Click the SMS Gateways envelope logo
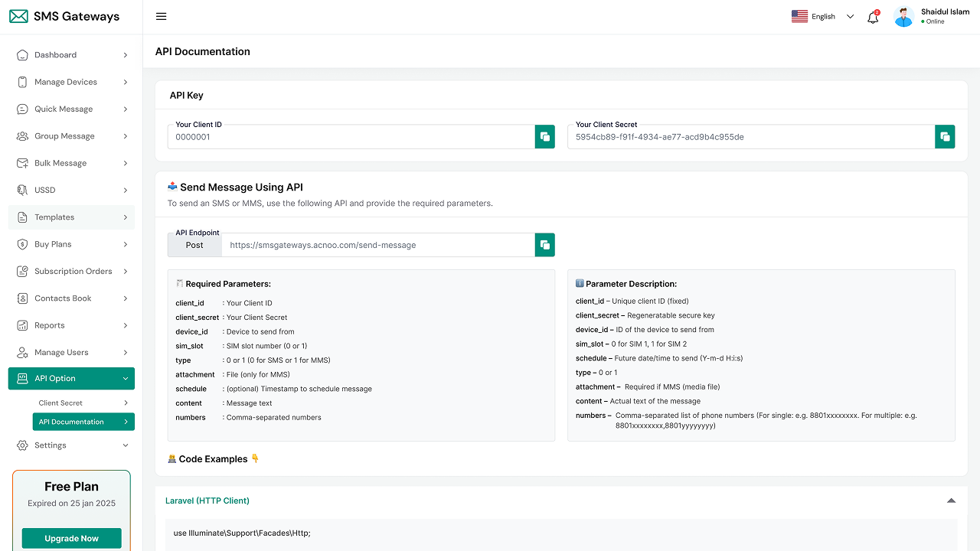Screen dimensions: 980x551 pyautogui.click(x=19, y=17)
